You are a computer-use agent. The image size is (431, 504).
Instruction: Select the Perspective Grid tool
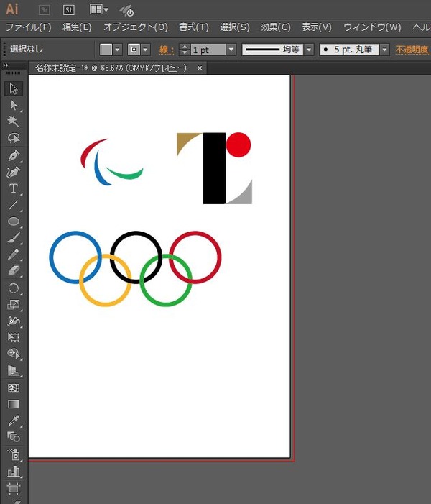point(14,370)
